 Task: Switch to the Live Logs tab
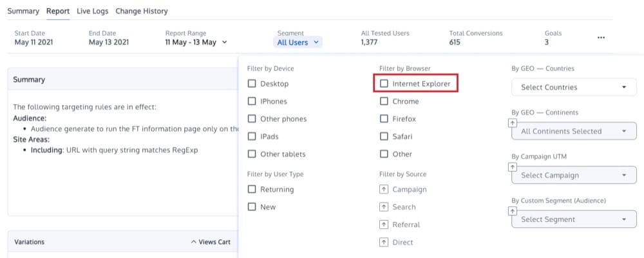point(92,11)
